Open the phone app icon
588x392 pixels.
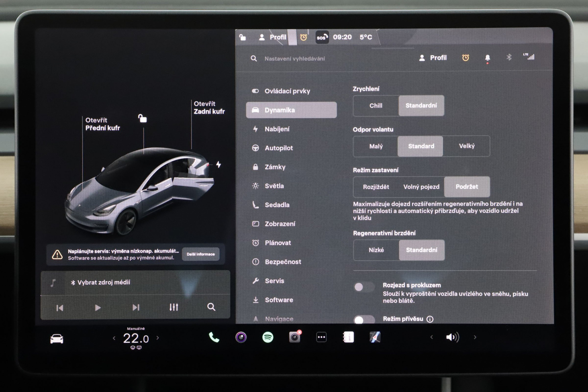coord(214,337)
